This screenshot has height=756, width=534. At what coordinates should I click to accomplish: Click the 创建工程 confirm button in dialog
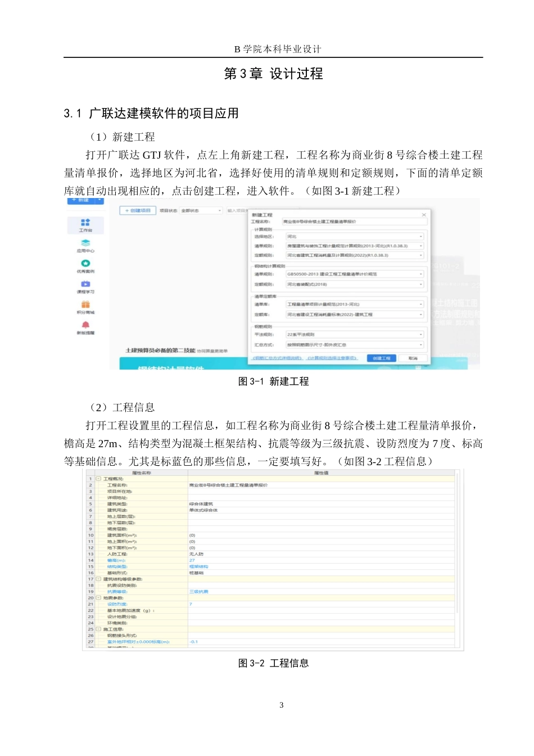[x=381, y=357]
